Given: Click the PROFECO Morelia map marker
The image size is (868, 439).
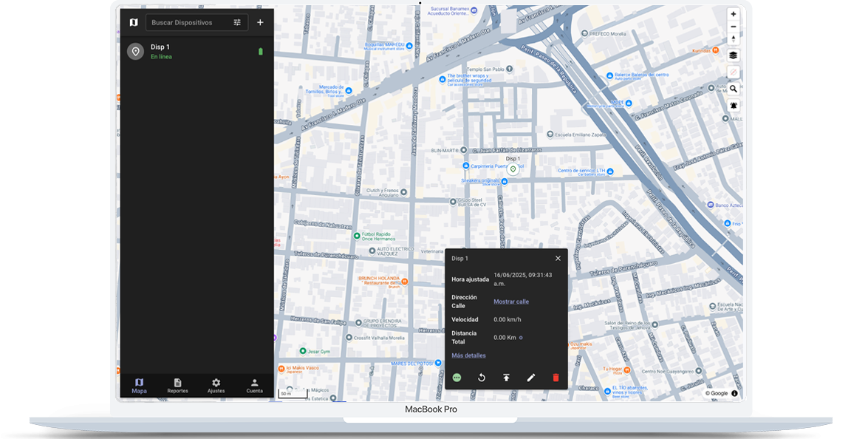Looking at the screenshot, I should (x=584, y=34).
